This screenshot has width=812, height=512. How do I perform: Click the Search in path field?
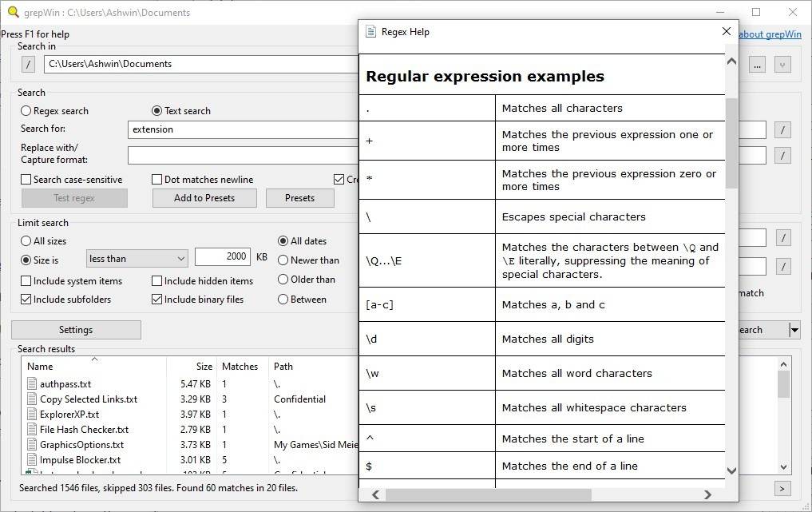pos(201,64)
